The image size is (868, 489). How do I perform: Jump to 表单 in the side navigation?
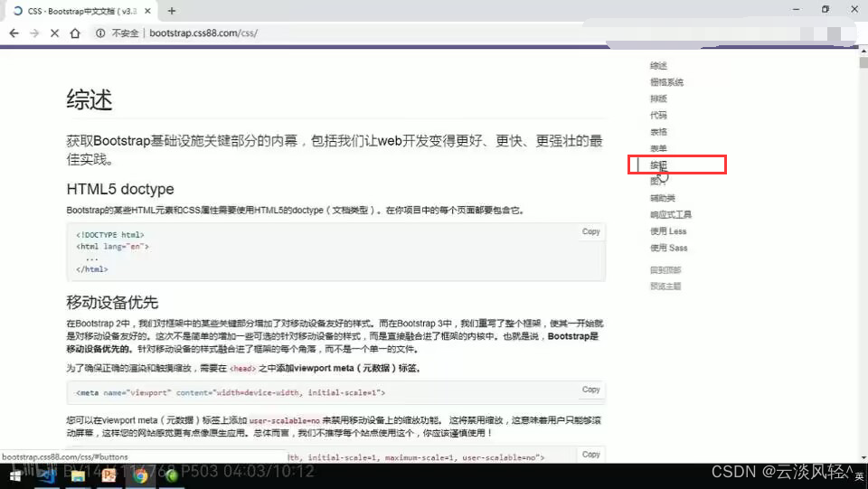tap(658, 148)
